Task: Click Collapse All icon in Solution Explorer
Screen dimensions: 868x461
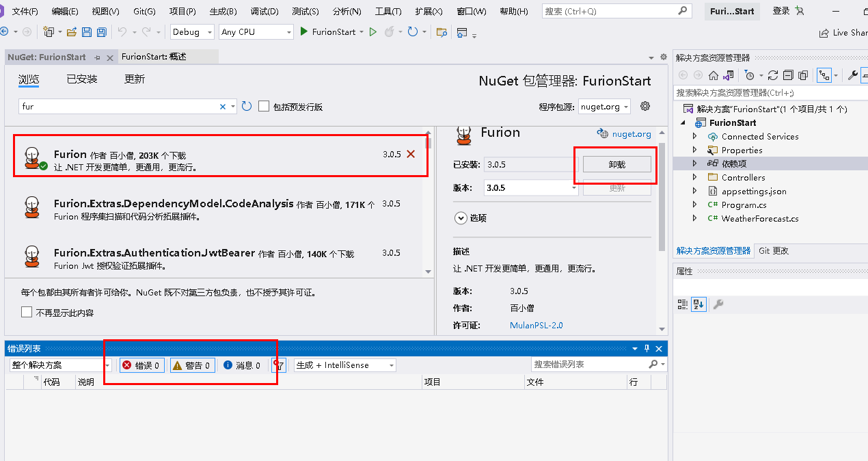Action: click(x=788, y=75)
